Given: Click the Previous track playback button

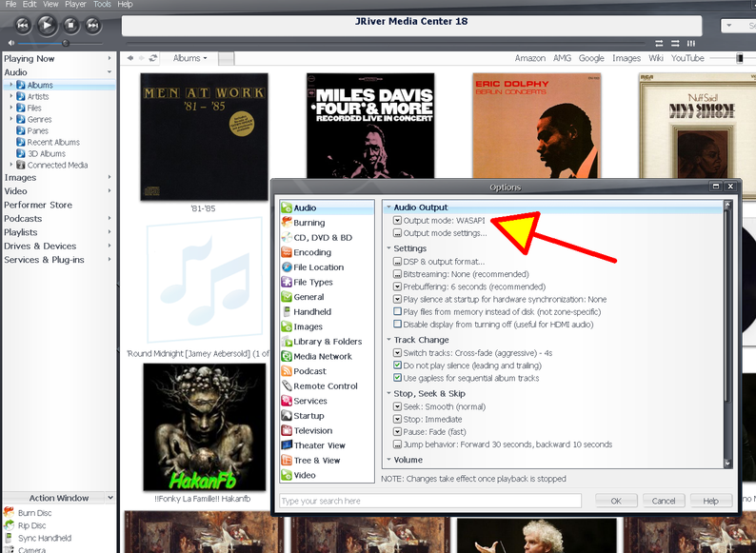Looking at the screenshot, I should (23, 25).
